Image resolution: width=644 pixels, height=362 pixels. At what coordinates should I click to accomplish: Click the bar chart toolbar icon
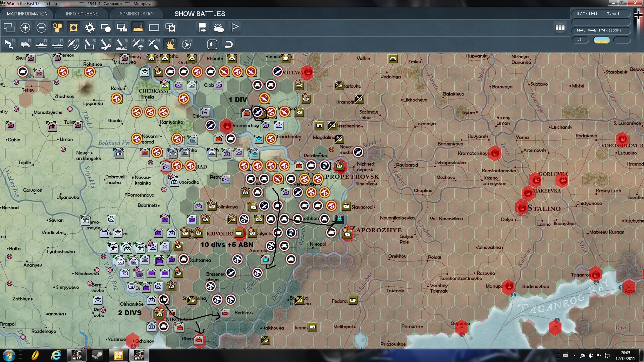point(122,27)
